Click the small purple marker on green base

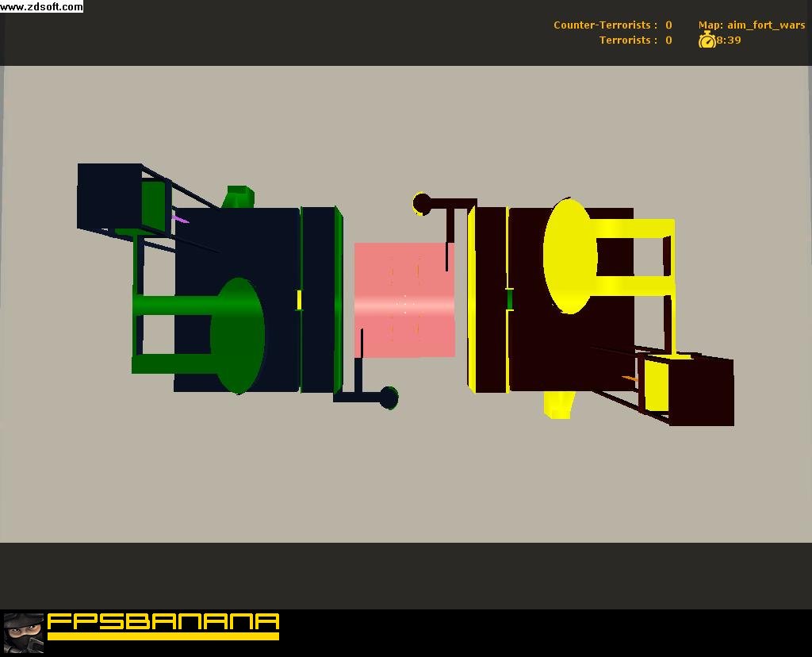180,220
